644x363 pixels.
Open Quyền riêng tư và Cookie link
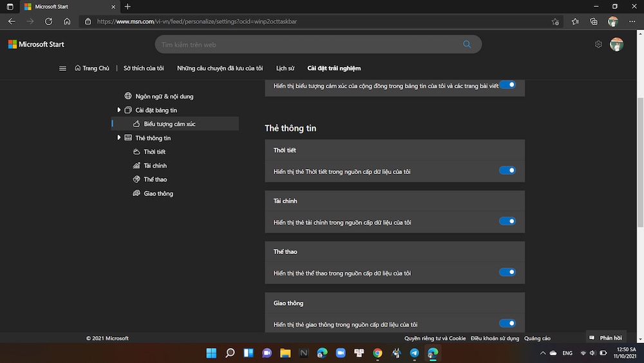tap(435, 338)
